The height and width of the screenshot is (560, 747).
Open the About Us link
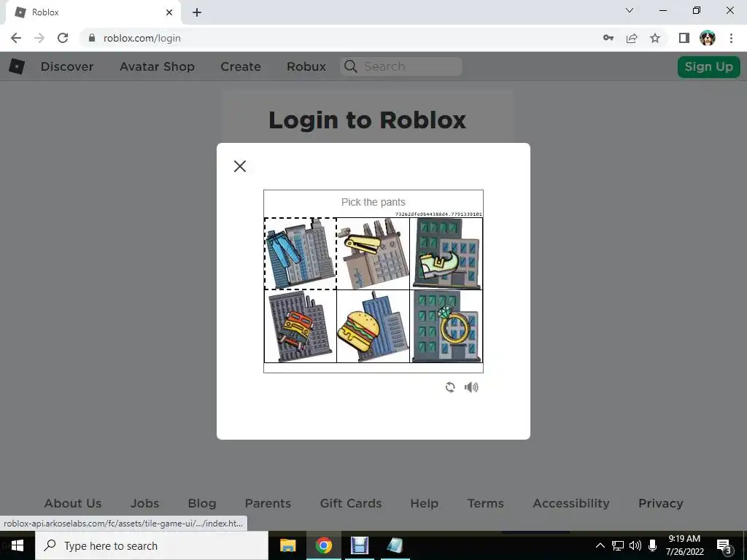click(x=73, y=503)
